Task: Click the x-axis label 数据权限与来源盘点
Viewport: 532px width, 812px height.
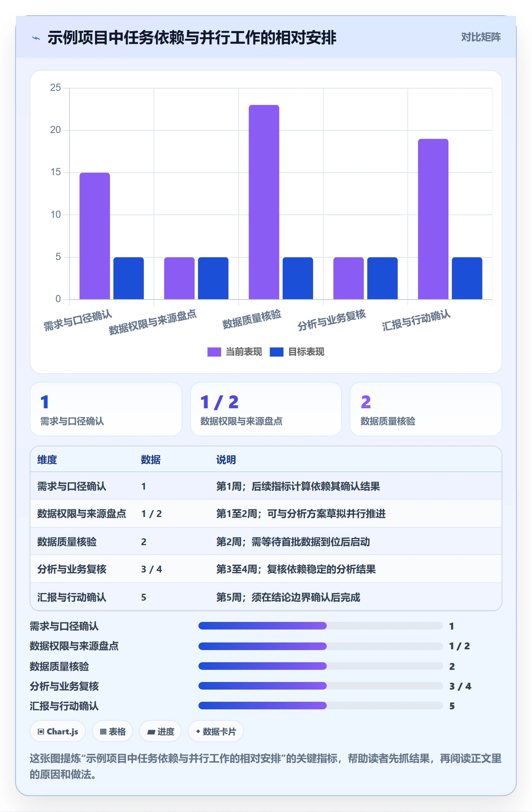Action: pyautogui.click(x=153, y=322)
